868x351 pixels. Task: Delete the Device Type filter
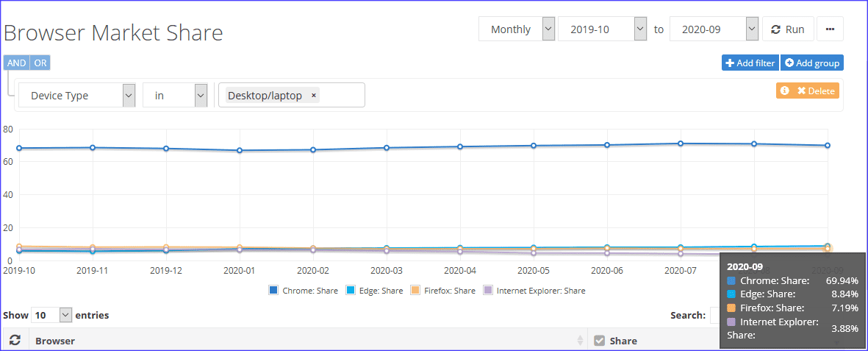coord(816,91)
